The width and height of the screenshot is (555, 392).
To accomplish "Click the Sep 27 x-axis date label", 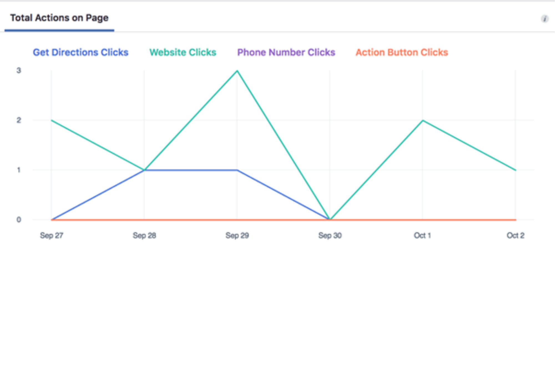I will click(52, 235).
